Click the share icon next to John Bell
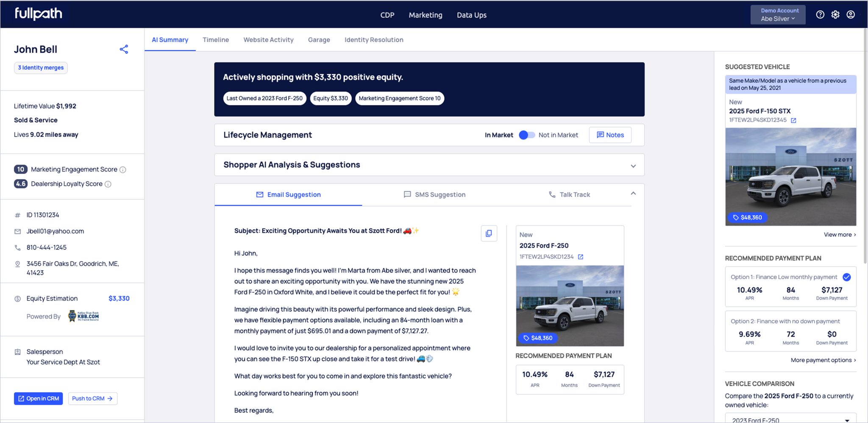 click(x=124, y=49)
